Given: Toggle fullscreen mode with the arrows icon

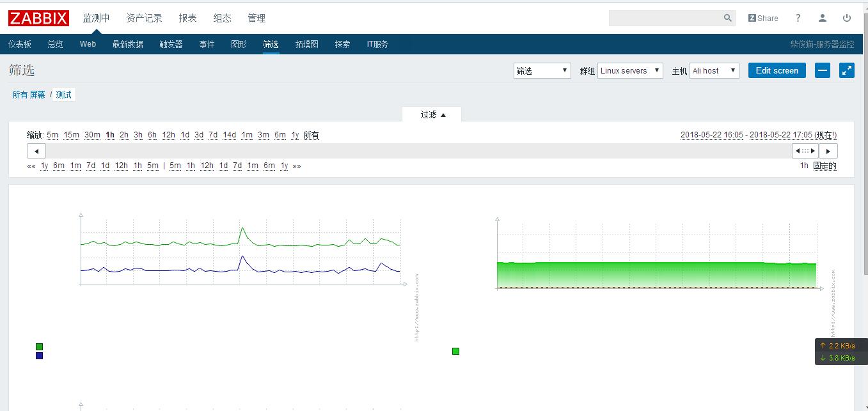Looking at the screenshot, I should click(846, 70).
